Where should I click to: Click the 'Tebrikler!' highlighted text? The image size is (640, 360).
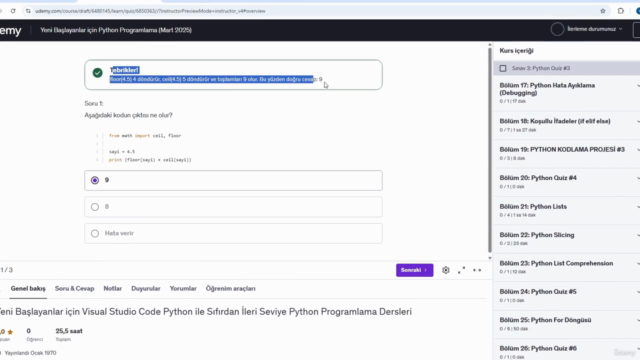point(124,70)
